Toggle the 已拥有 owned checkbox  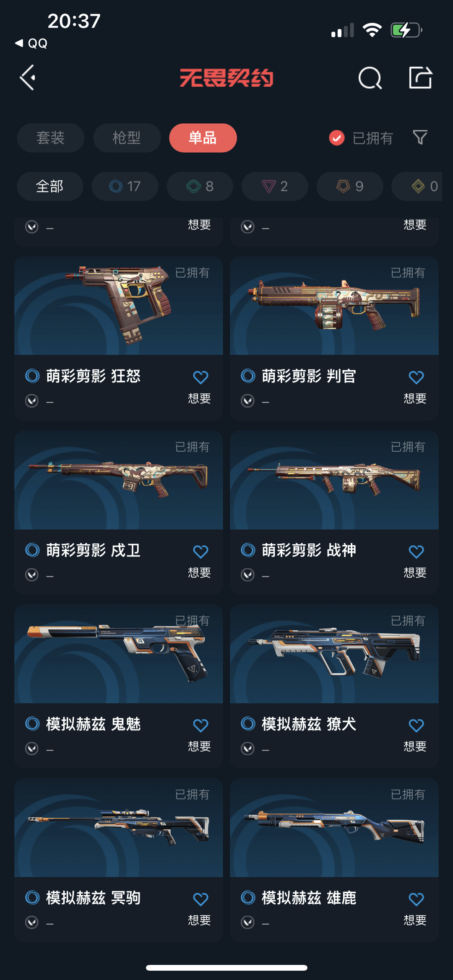[336, 138]
